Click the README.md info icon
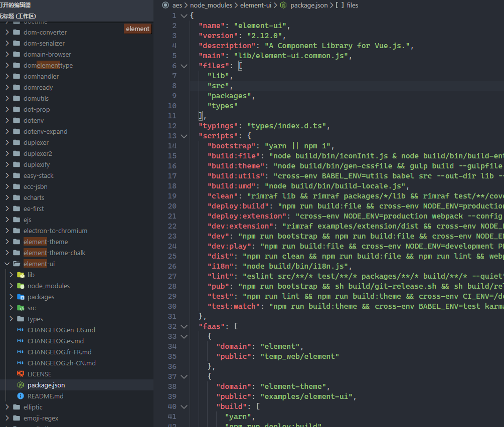504x427 pixels. click(21, 396)
